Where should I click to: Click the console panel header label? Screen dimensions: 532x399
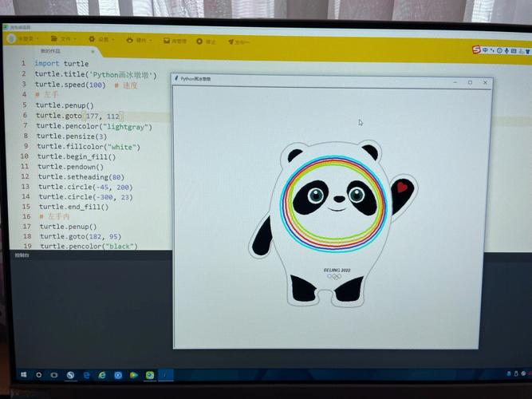[x=22, y=255]
